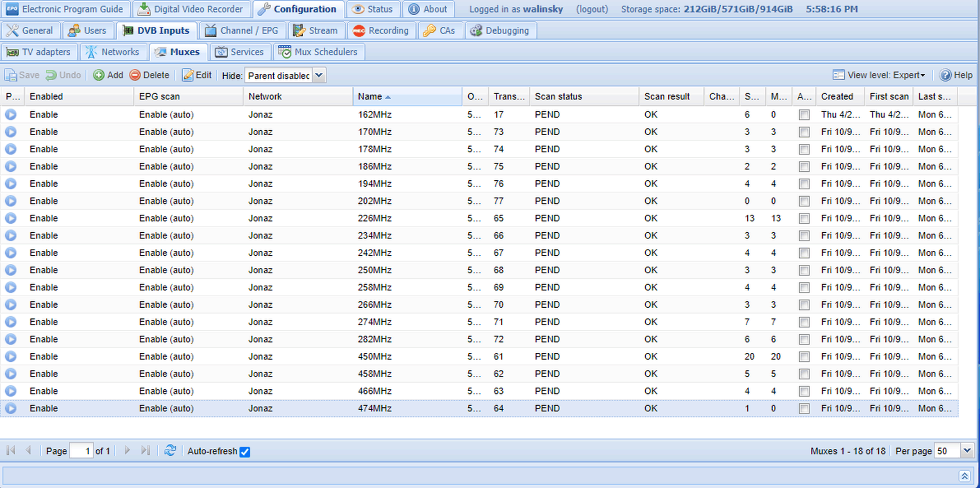980x488 pixels.
Task: Open the Hide filter dropdown
Action: pos(319,75)
